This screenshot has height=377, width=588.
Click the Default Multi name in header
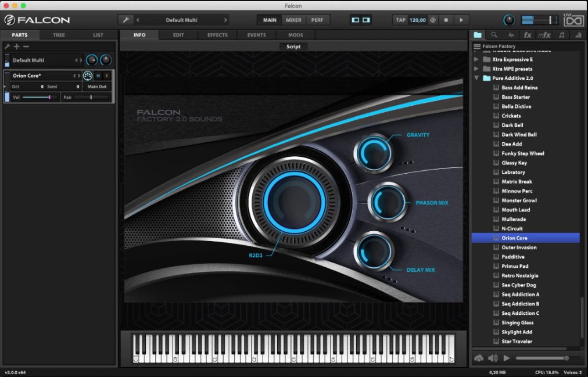point(181,20)
